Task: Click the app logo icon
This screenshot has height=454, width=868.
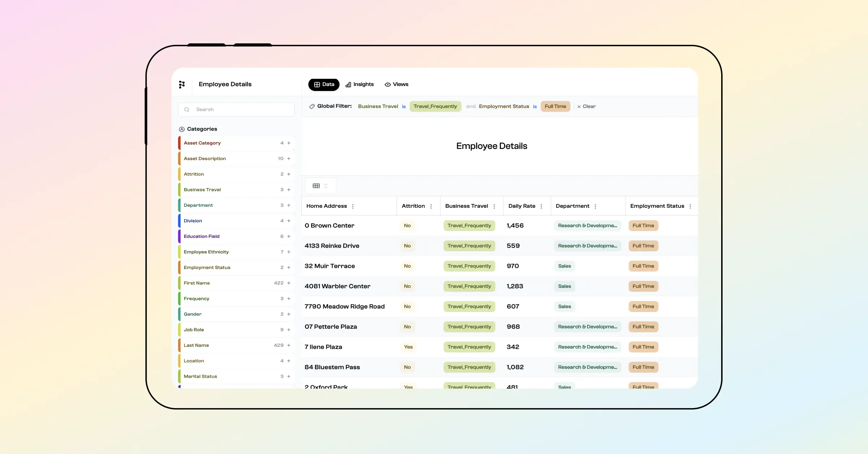Action: [x=182, y=84]
